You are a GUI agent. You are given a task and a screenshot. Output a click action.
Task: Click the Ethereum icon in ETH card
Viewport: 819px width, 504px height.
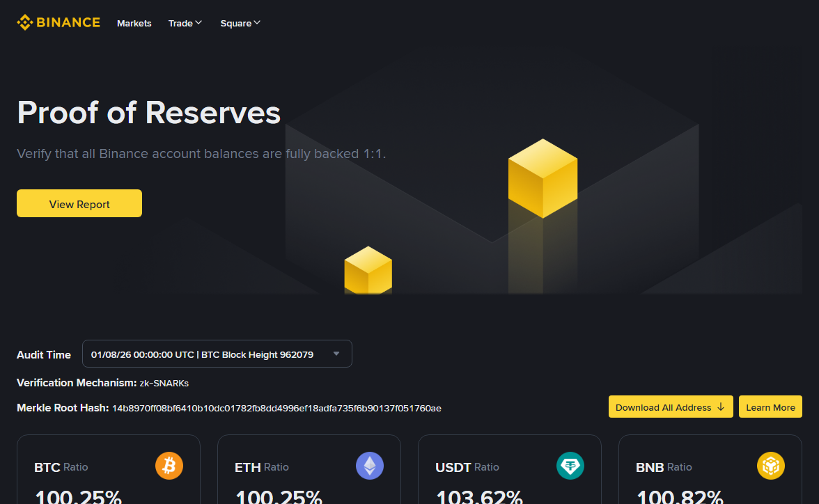point(370,466)
